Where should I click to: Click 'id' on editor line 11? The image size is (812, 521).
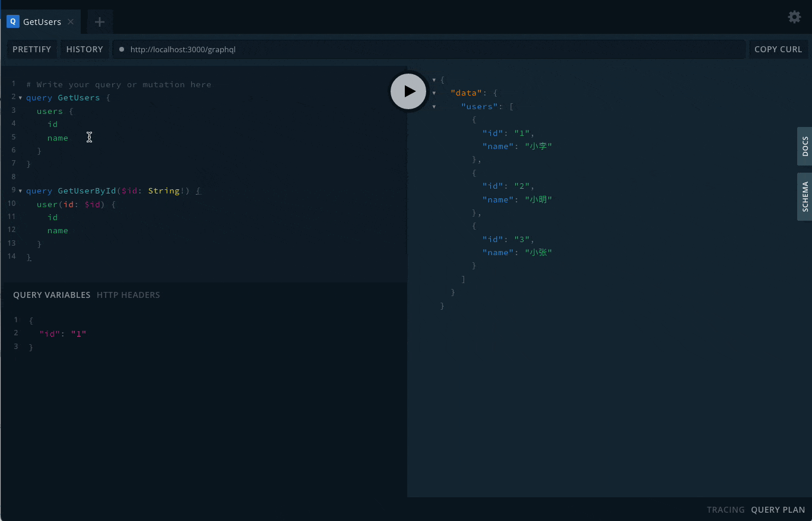(x=52, y=217)
